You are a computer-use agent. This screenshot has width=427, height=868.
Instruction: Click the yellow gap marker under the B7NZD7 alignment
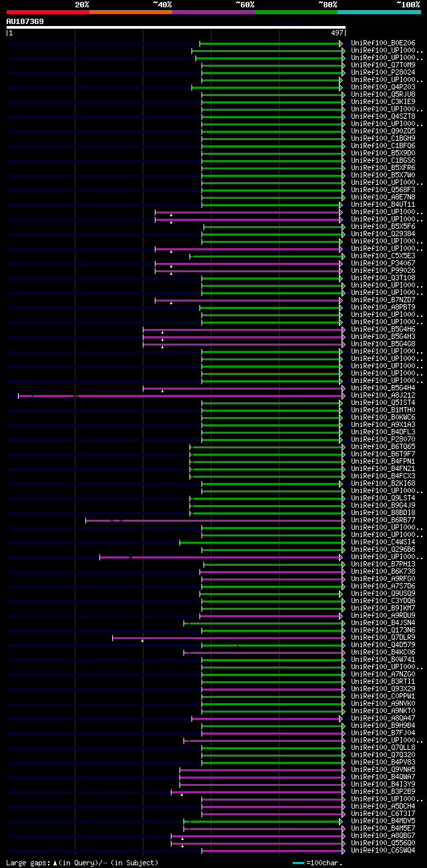tap(171, 303)
